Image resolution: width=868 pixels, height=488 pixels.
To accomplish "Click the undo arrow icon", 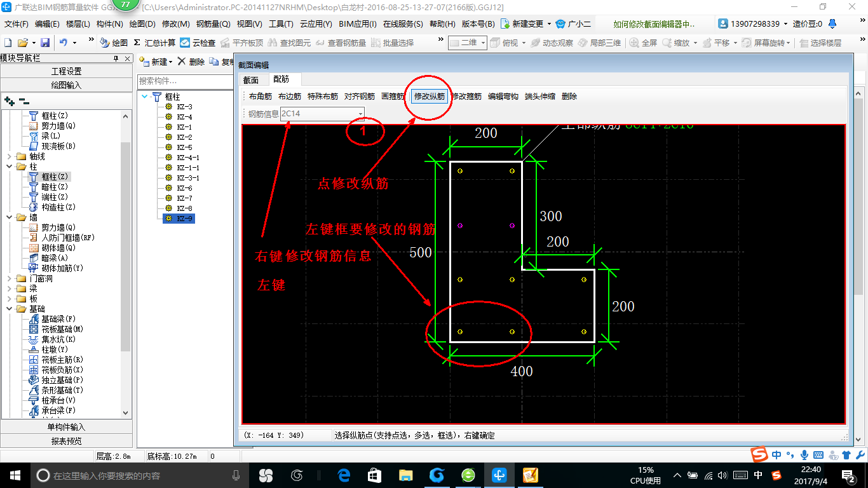I will click(x=64, y=43).
